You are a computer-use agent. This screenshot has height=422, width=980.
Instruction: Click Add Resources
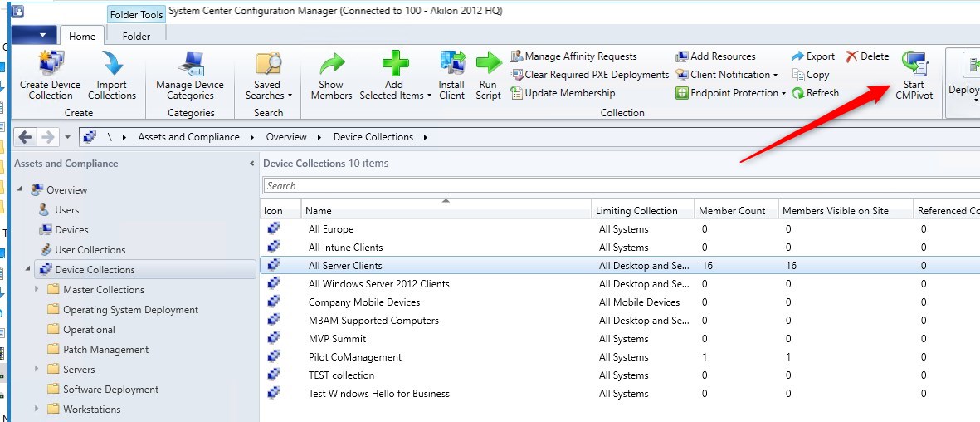[715, 56]
